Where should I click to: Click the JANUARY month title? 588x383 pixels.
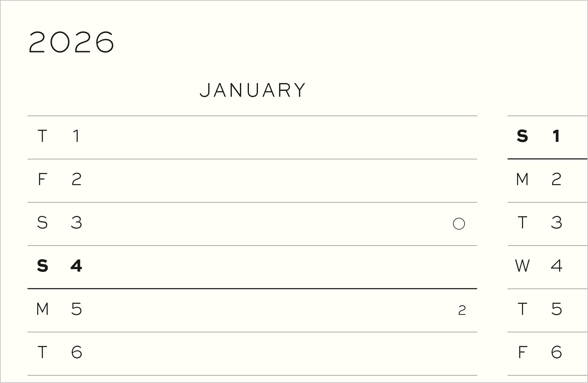(x=253, y=90)
